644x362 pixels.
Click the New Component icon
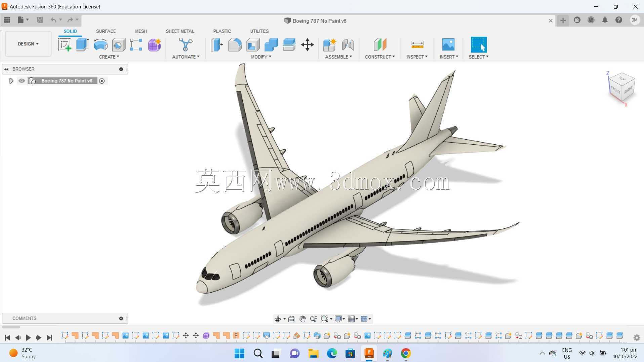click(330, 44)
